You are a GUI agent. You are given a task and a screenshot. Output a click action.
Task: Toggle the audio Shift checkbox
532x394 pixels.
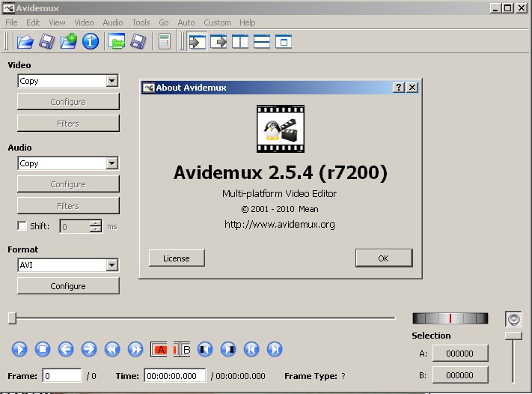click(22, 225)
